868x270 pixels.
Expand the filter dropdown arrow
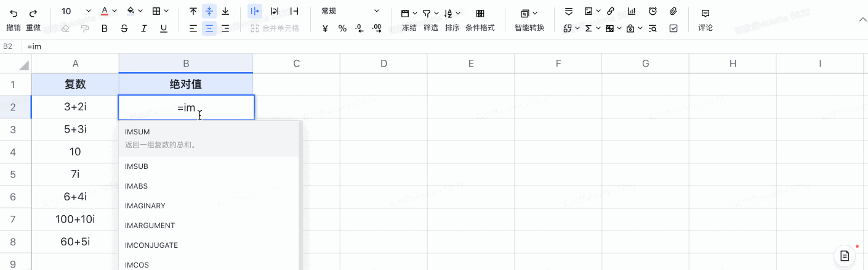436,13
